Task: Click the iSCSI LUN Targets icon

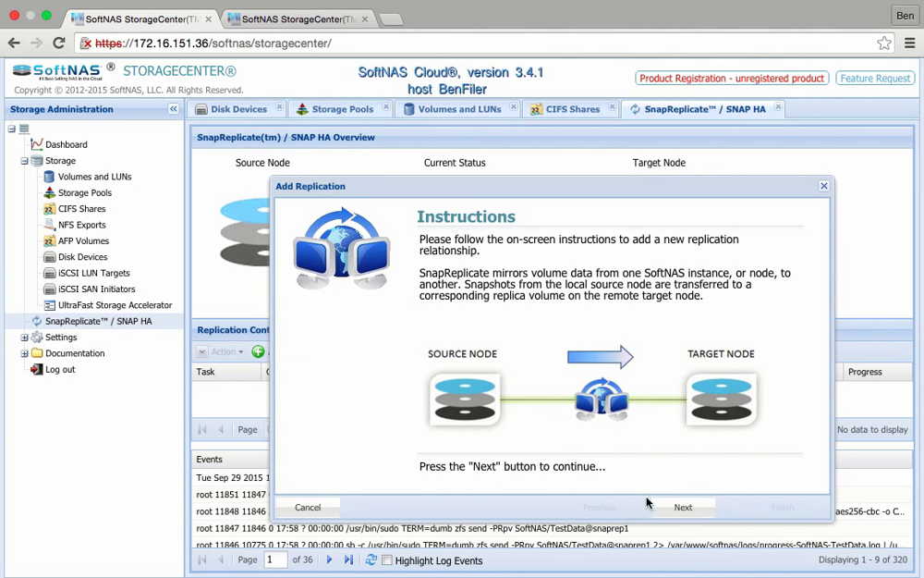Action: pyautogui.click(x=50, y=273)
